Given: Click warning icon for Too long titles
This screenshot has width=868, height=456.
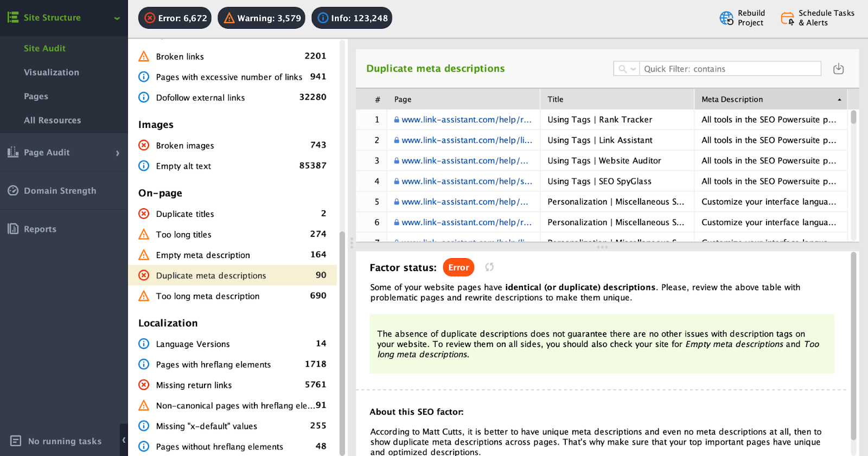Looking at the screenshot, I should (144, 234).
